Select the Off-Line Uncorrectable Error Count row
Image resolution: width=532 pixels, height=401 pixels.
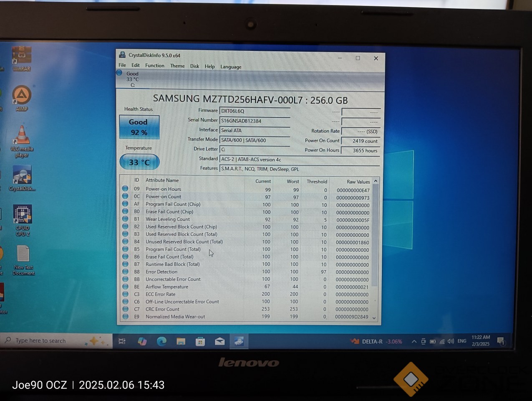pyautogui.click(x=246, y=302)
